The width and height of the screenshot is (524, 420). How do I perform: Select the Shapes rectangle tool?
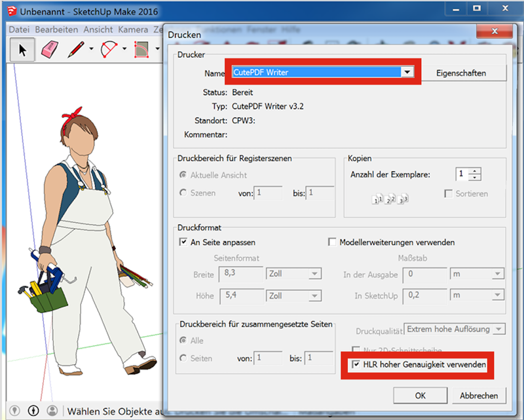[x=142, y=50]
